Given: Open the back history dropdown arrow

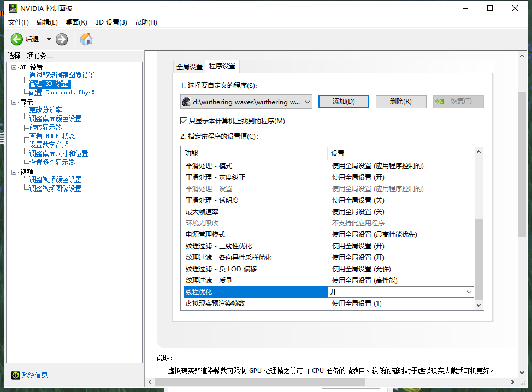Looking at the screenshot, I should (49, 39).
